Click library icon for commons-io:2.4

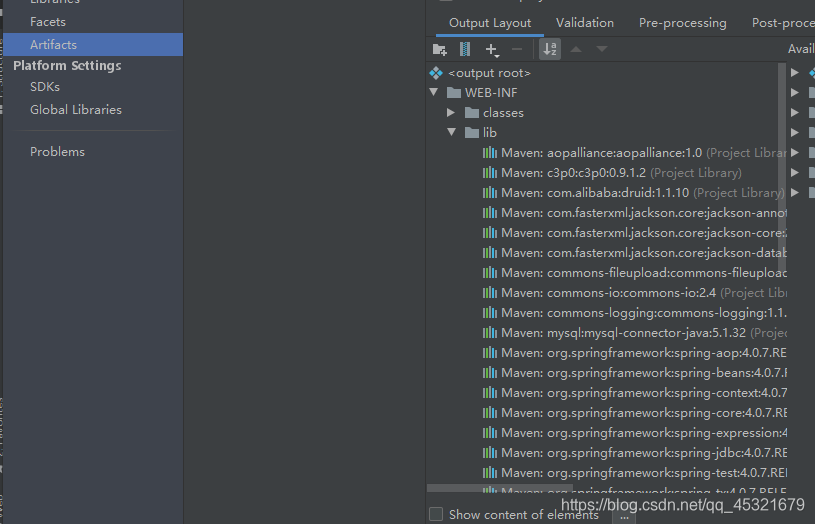coord(490,293)
